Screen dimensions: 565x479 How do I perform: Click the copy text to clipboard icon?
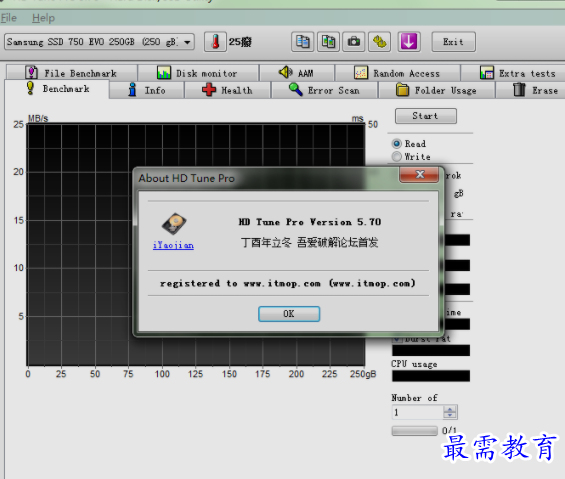302,42
